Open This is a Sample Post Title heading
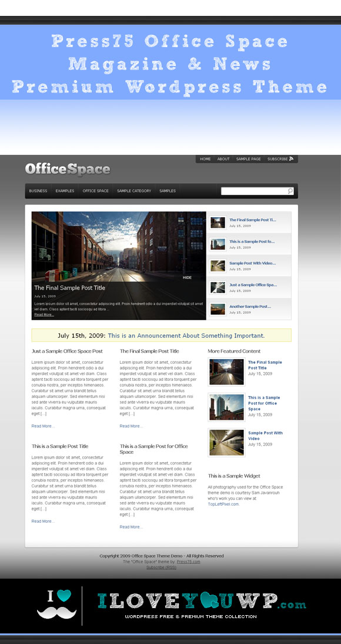The width and height of the screenshot is (341, 644). pos(60,446)
